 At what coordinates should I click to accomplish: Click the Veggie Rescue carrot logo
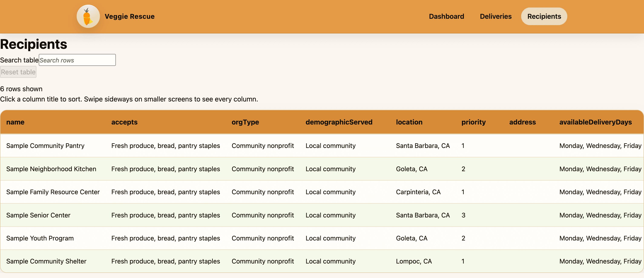[x=88, y=16]
